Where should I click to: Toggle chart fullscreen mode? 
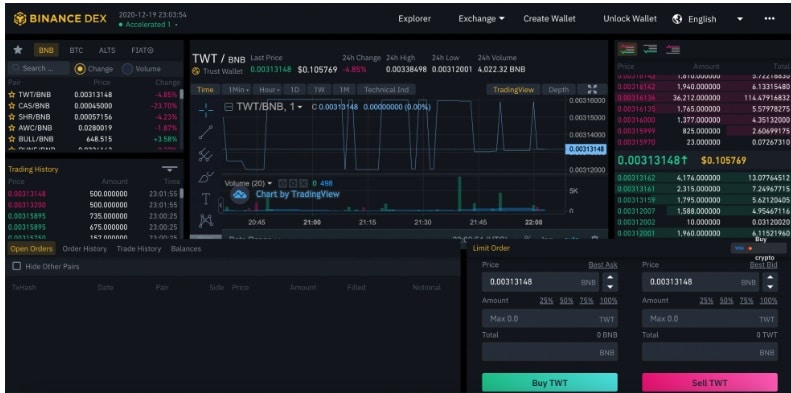tap(592, 89)
